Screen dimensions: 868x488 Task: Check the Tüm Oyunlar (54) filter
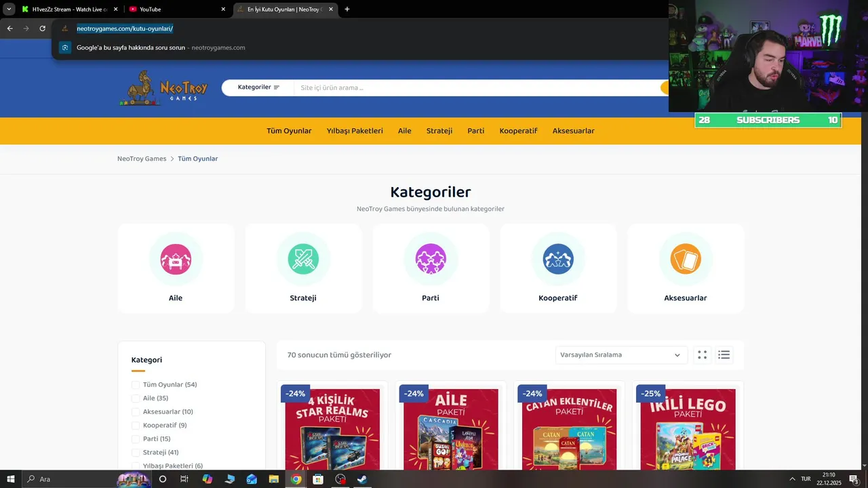point(136,385)
